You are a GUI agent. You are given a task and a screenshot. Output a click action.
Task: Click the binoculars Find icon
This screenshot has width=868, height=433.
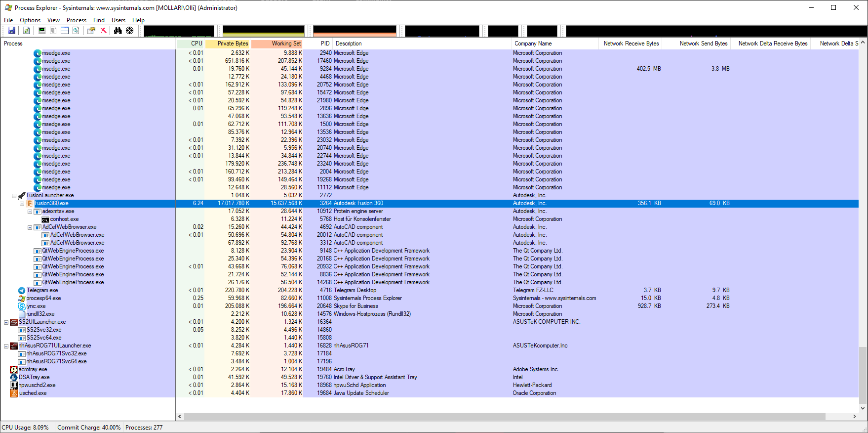(118, 31)
